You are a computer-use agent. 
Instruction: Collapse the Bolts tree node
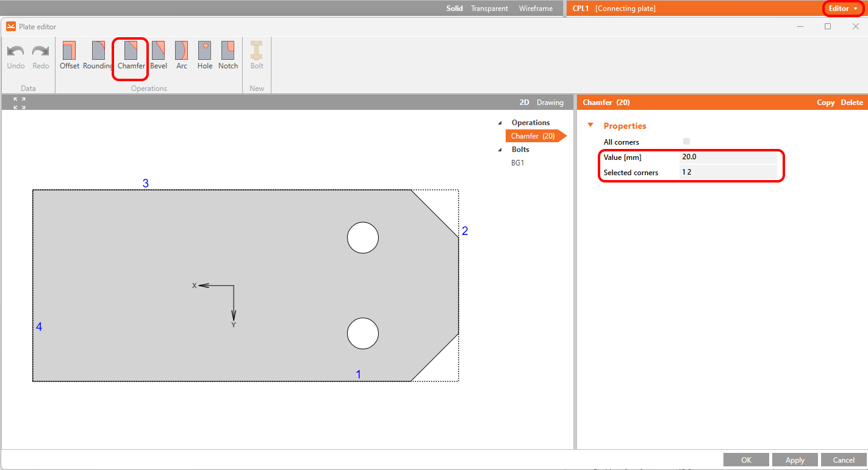[501, 150]
